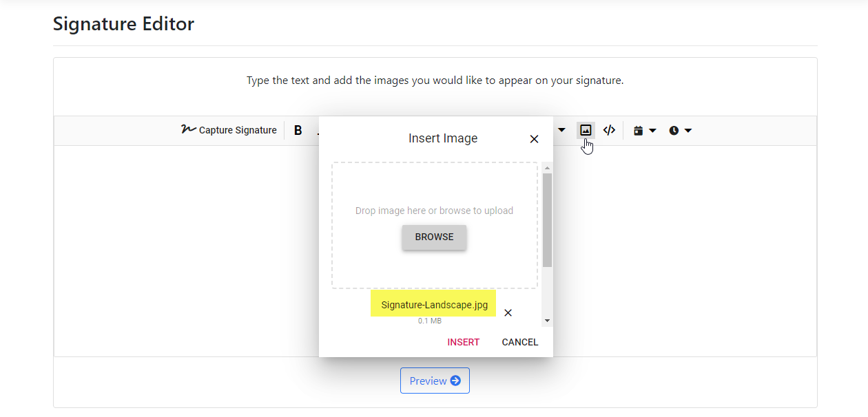The width and height of the screenshot is (868, 417).
Task: Dismiss the dialog with CANCEL
Action: 519,342
